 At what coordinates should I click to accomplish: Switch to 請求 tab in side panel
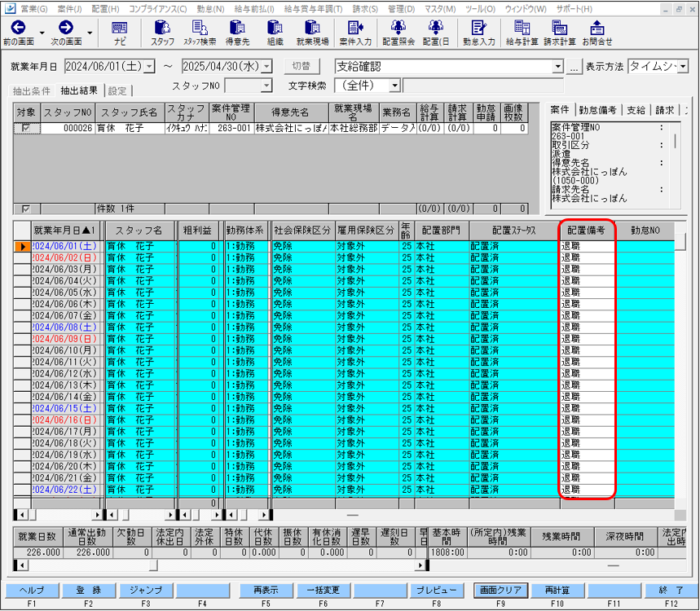664,110
